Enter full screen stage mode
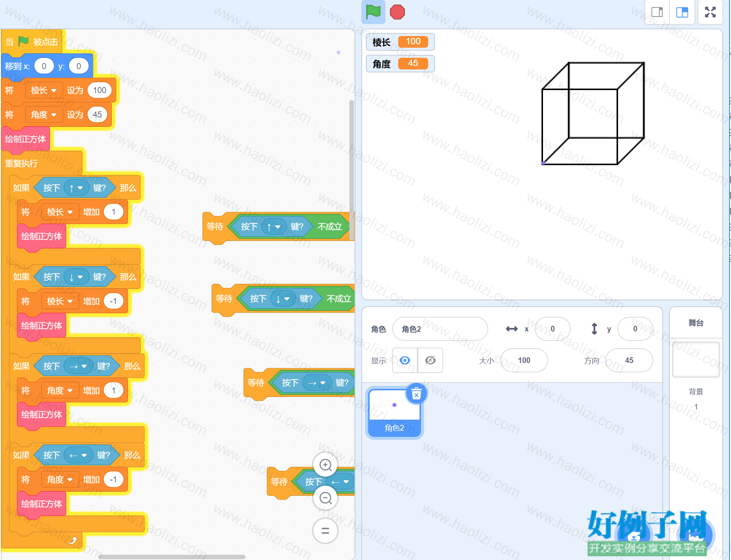Image resolution: width=731 pixels, height=560 pixels. point(710,12)
